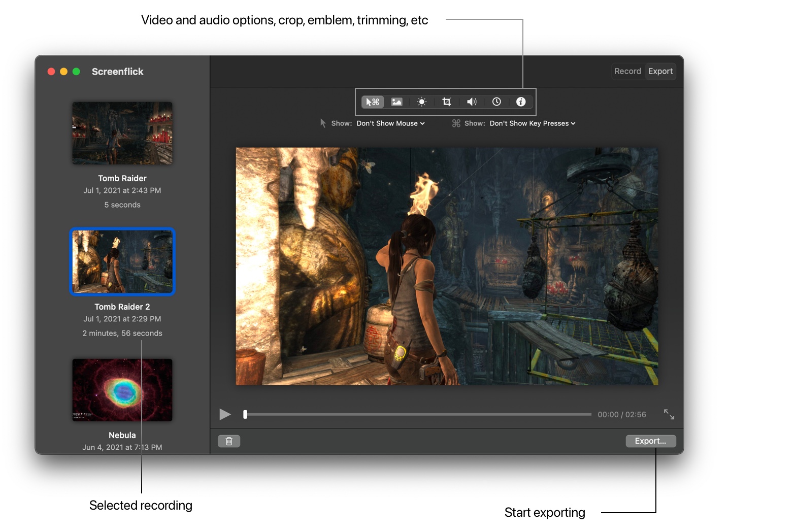Select the Tomb Raider 2 recording thumbnail
Image resolution: width=796 pixels, height=532 pixels.
tap(122, 261)
